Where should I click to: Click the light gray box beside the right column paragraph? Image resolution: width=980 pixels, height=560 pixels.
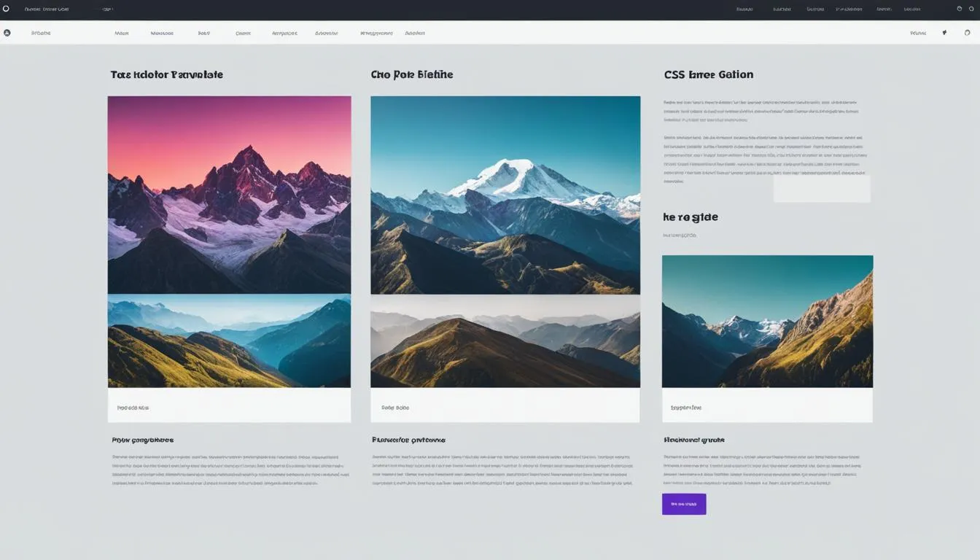[822, 188]
